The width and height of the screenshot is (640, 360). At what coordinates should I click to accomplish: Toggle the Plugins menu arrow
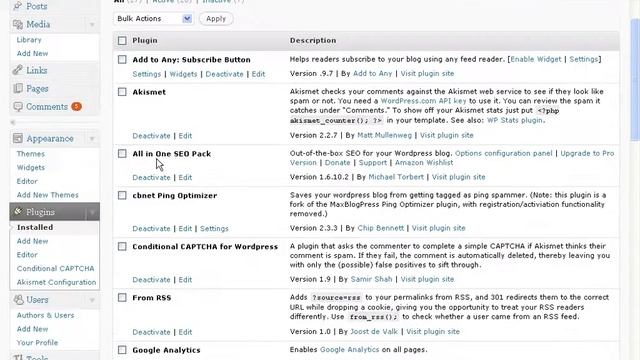tap(92, 212)
